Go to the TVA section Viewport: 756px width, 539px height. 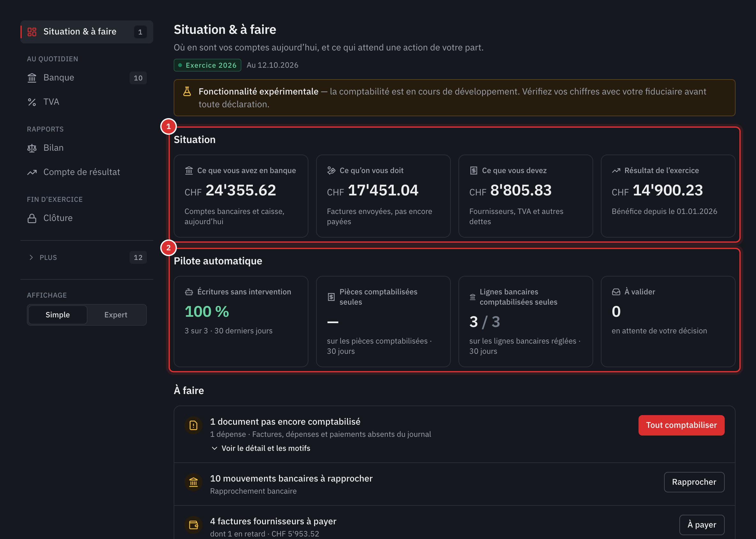87,102
